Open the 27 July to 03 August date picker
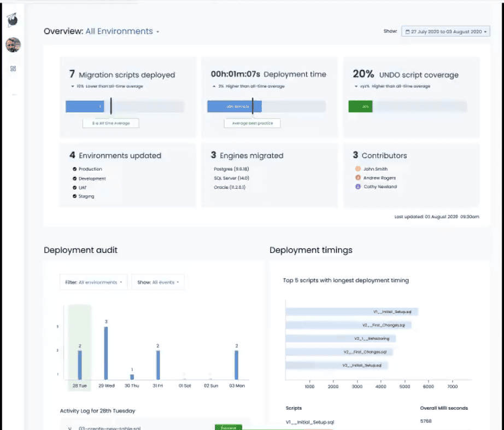This screenshot has height=430, width=504. coord(444,31)
